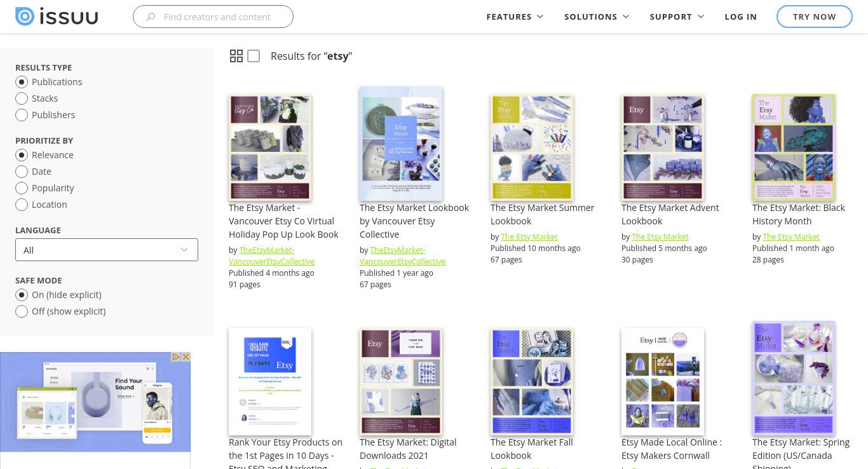868x469 pixels.
Task: Open The Etsy Market publisher link under Summer Lookbook
Action: click(529, 236)
